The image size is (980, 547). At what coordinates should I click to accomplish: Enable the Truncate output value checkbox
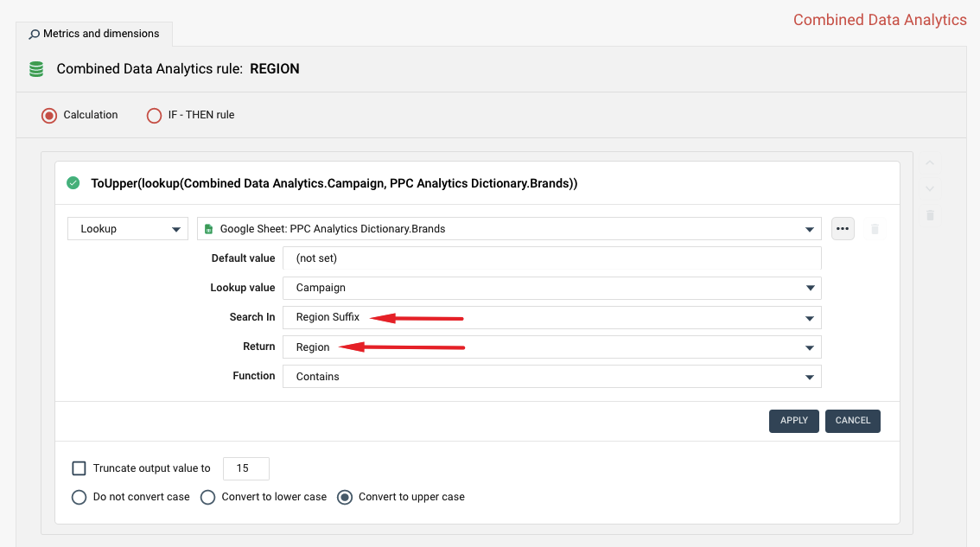pyautogui.click(x=79, y=468)
